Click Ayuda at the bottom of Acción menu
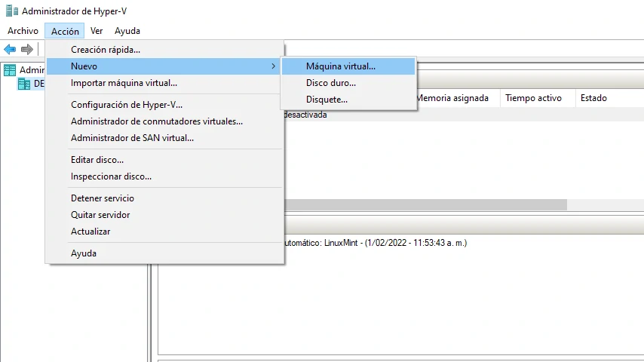 click(164, 253)
